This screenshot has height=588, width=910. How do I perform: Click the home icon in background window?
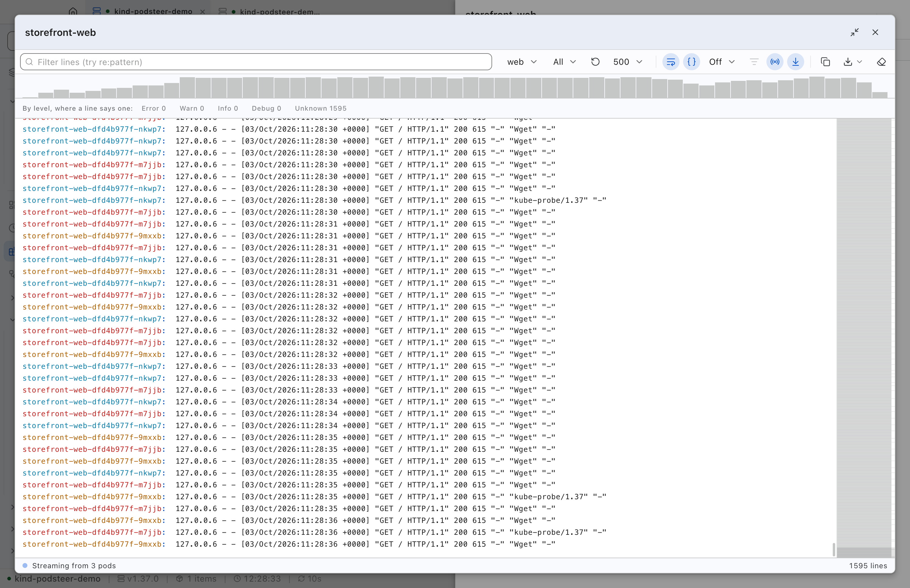tap(73, 11)
